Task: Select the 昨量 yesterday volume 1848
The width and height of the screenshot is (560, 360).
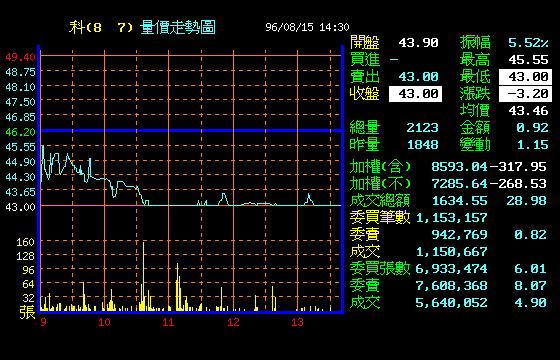Action: (x=422, y=145)
